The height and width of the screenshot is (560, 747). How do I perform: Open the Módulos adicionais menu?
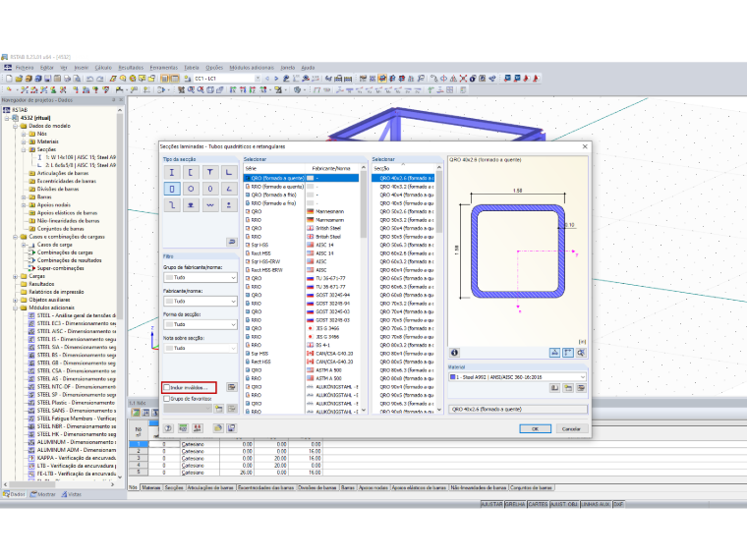[252, 68]
